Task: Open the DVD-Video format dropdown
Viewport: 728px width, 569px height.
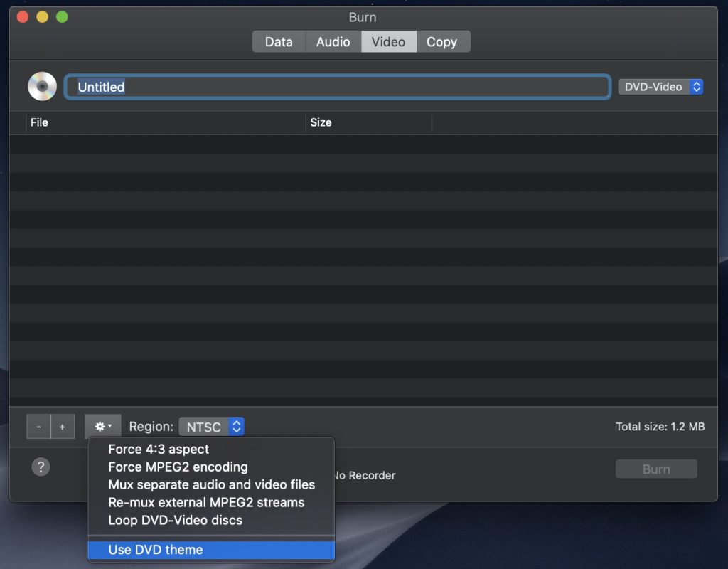Action: pyautogui.click(x=660, y=87)
